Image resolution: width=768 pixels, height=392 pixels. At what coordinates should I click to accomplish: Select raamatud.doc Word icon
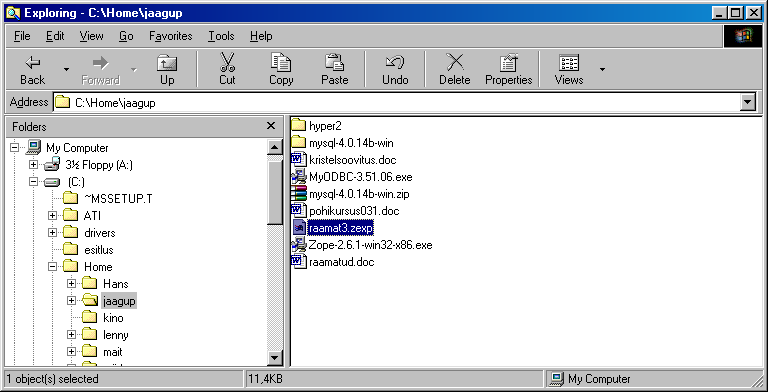pyautogui.click(x=298, y=262)
